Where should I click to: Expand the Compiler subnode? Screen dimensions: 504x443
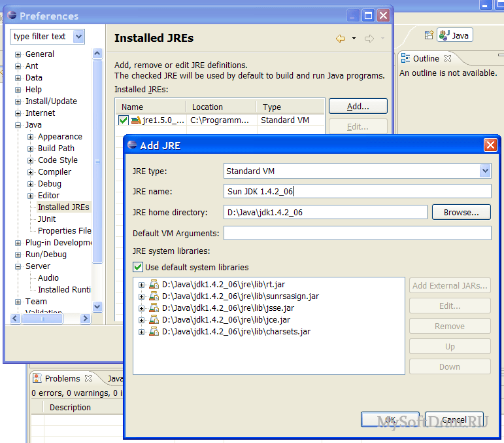(30, 173)
